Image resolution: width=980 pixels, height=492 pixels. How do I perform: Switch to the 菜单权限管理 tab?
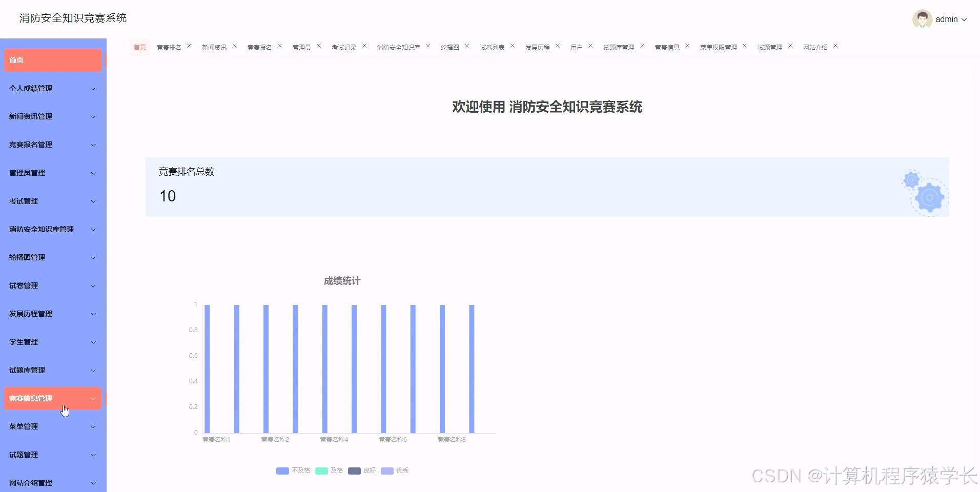pos(719,47)
